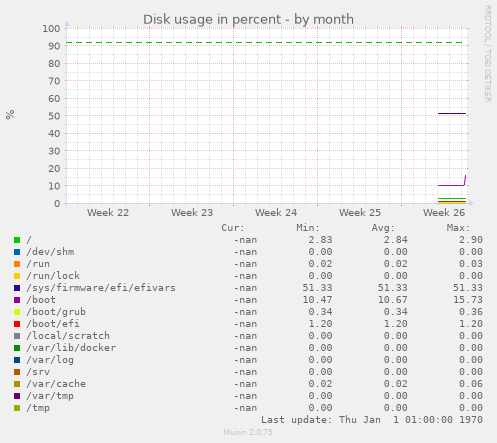
Task: Click the % y-axis unit label
Action: [x=10, y=114]
